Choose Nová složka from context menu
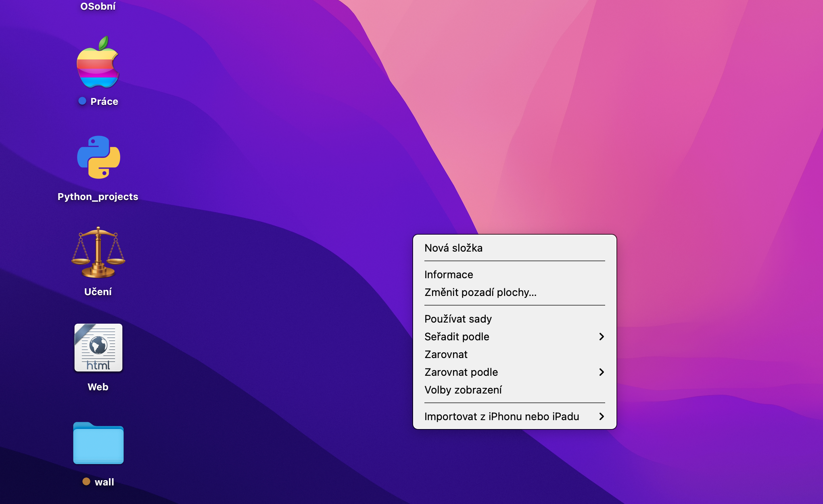This screenshot has width=823, height=504. click(453, 248)
